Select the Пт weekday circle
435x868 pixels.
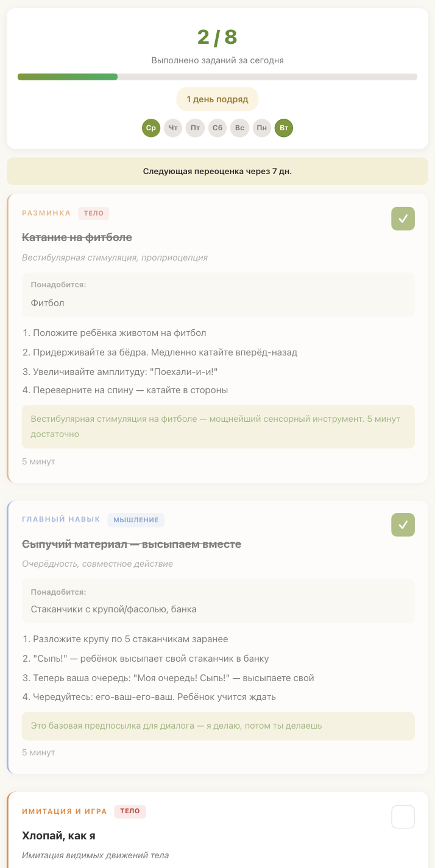pyautogui.click(x=195, y=128)
